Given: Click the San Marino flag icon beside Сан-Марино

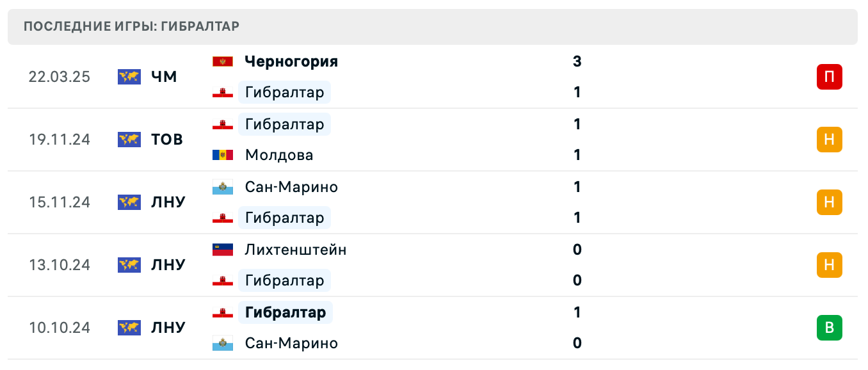Looking at the screenshot, I should coord(221,187).
